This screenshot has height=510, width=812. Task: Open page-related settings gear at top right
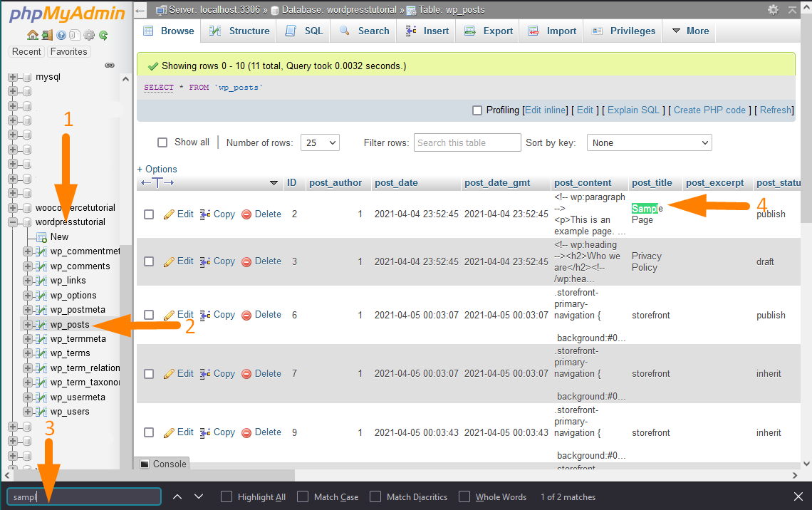tap(773, 10)
